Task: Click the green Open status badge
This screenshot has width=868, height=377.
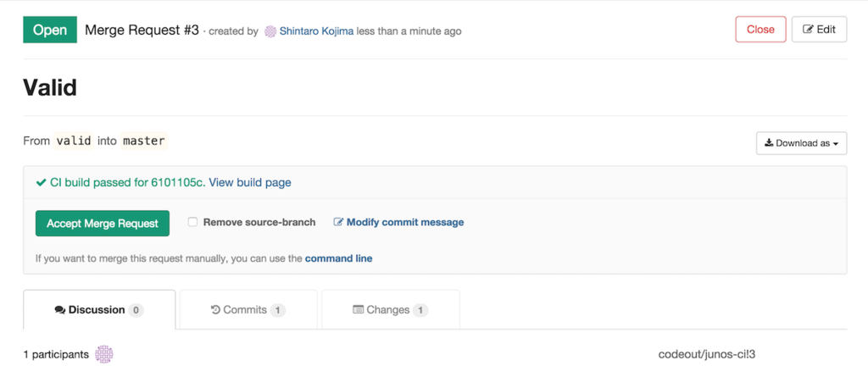Action: pyautogui.click(x=50, y=30)
